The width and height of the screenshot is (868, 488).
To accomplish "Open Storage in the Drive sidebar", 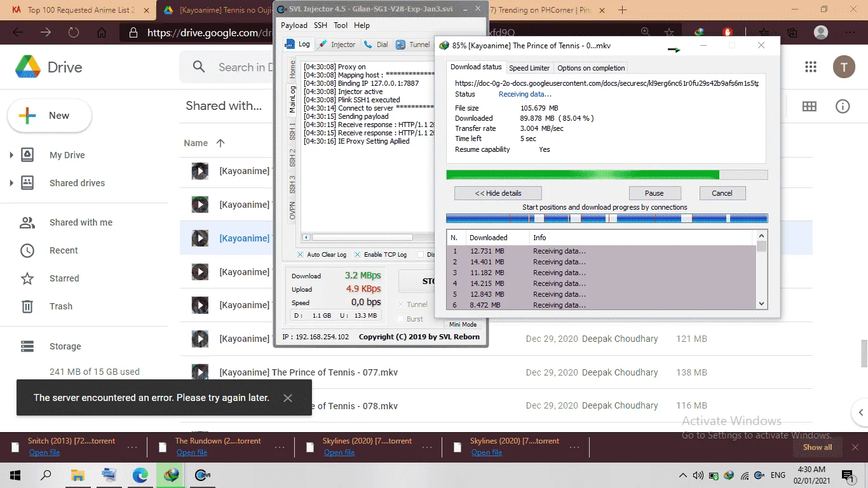I will coord(65,346).
